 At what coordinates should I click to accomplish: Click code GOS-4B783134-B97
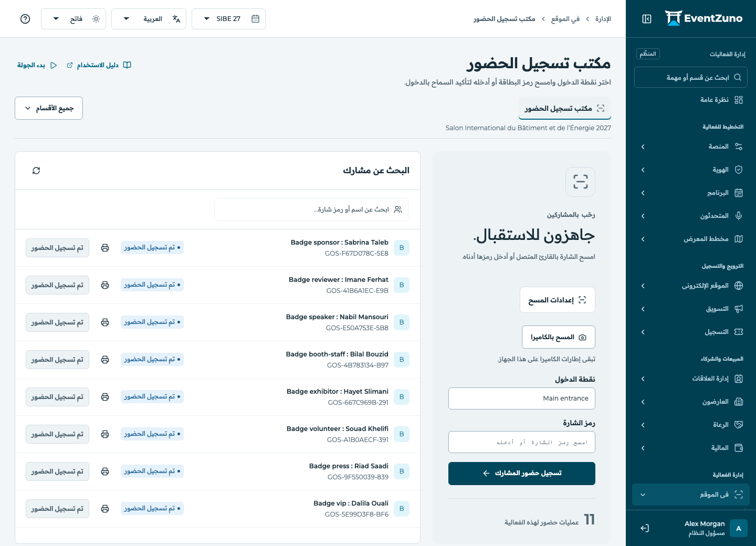coord(358,365)
